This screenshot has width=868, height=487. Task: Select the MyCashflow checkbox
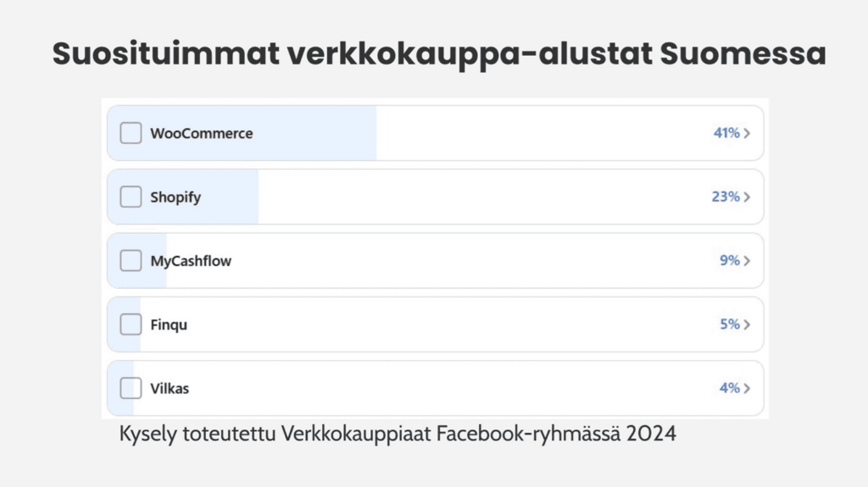(131, 261)
